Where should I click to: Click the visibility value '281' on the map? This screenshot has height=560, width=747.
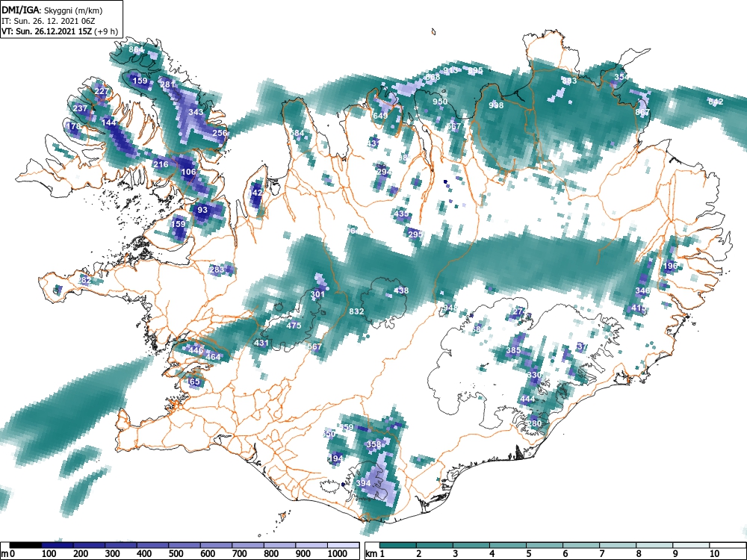click(x=167, y=85)
